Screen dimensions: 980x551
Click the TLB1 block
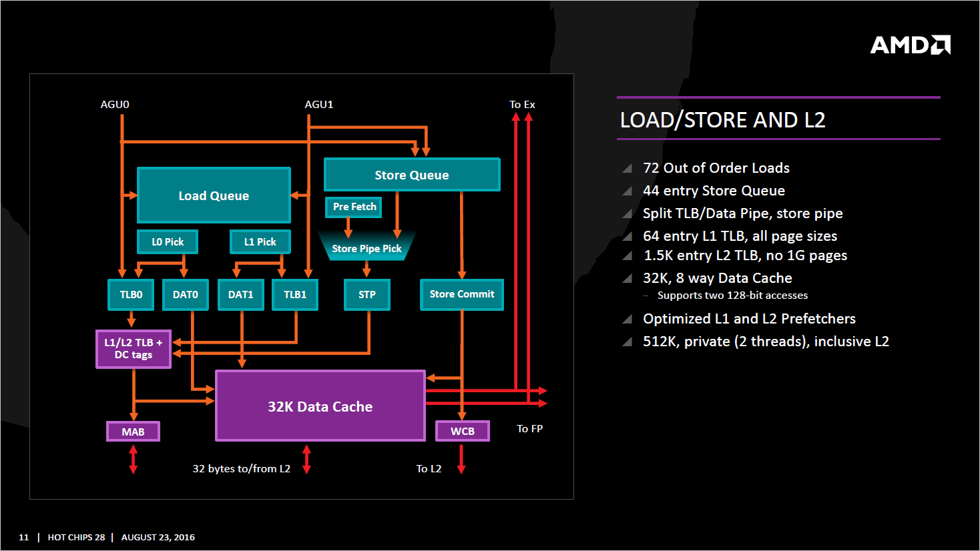click(295, 294)
